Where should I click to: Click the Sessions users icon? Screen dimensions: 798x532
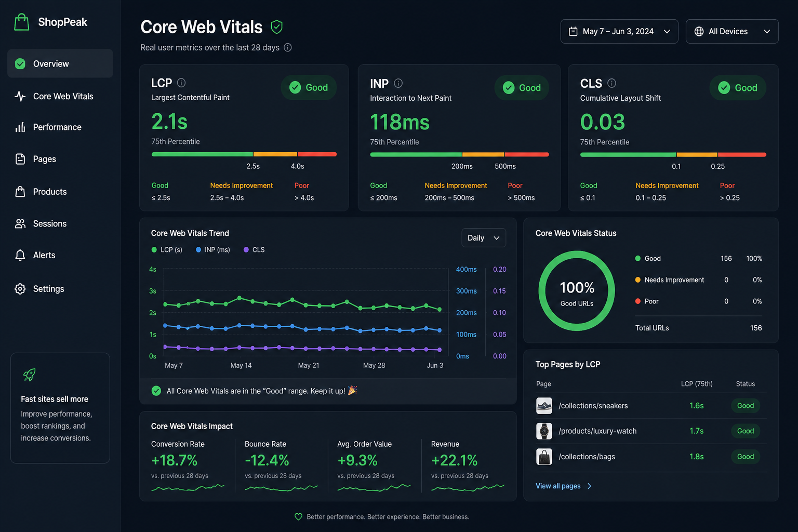20,223
